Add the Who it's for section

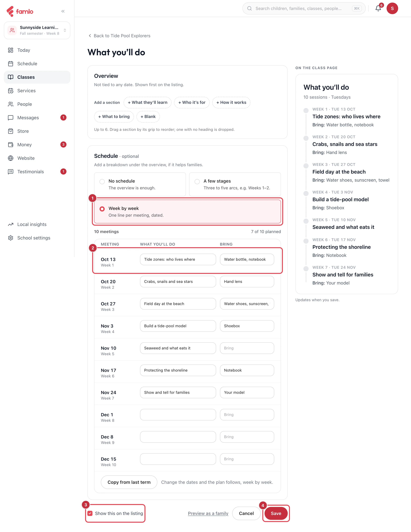(192, 103)
